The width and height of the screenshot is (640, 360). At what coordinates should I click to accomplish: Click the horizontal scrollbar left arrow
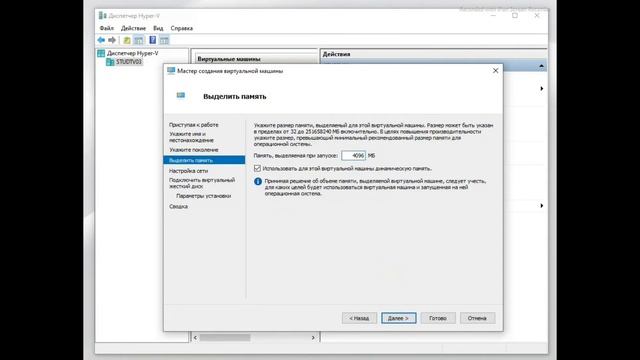click(x=196, y=338)
